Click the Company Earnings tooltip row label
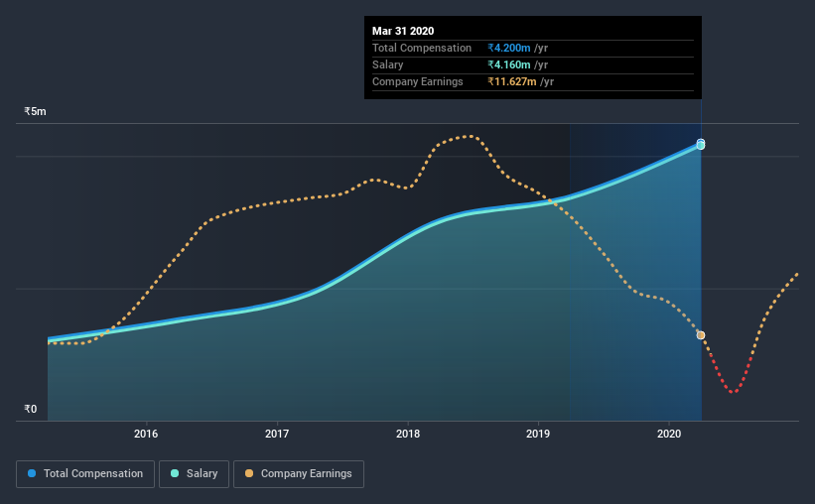The height and width of the screenshot is (504, 815). 417,81
